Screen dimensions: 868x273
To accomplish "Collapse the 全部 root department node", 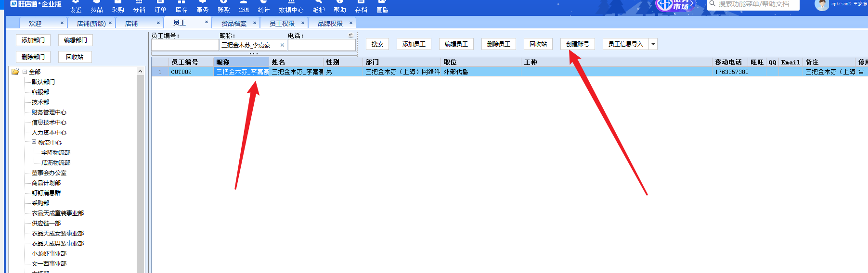I will (25, 72).
